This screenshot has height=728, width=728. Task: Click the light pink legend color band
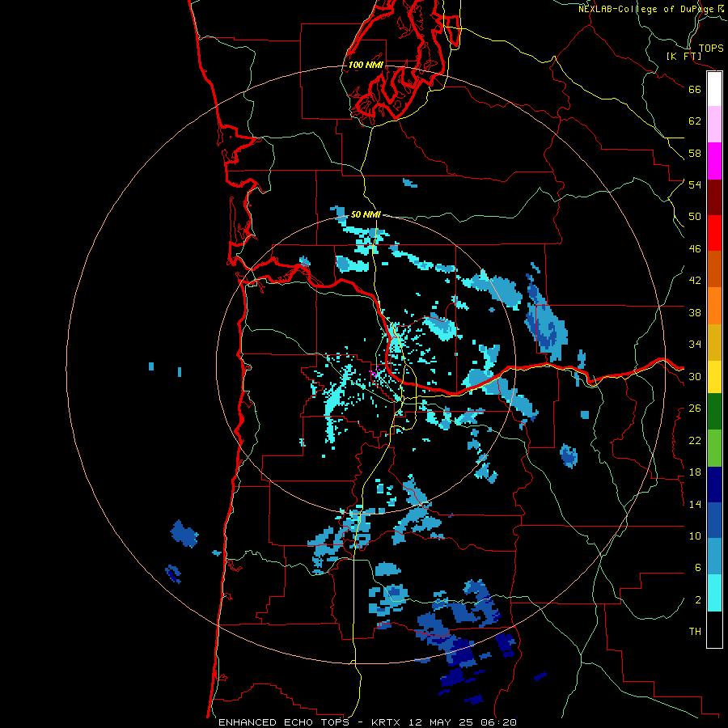tap(714, 125)
